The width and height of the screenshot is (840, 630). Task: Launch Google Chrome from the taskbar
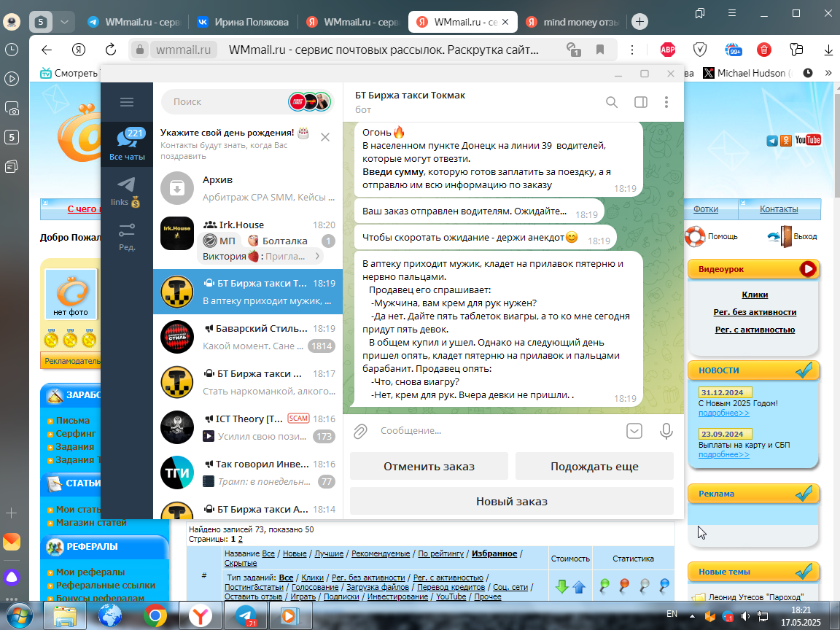click(155, 616)
